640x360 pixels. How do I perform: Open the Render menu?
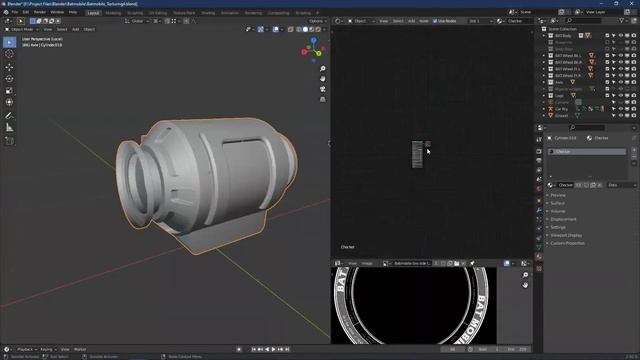(x=40, y=12)
